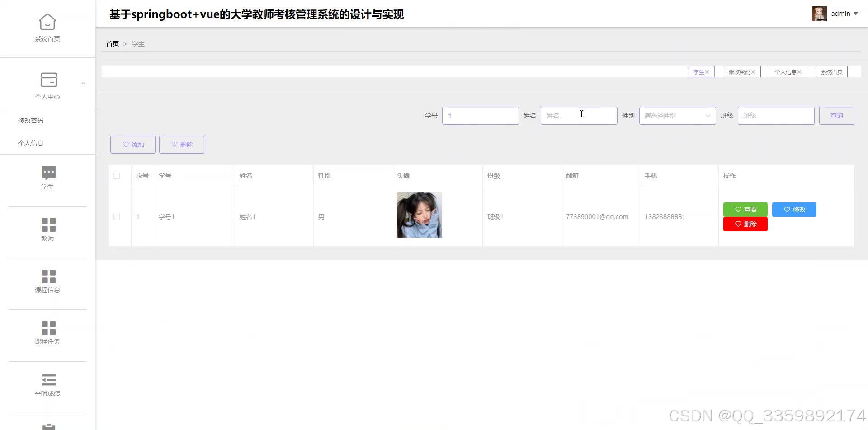
Task: Open the 学生 chat-bubble icon in sidebar
Action: tap(49, 173)
